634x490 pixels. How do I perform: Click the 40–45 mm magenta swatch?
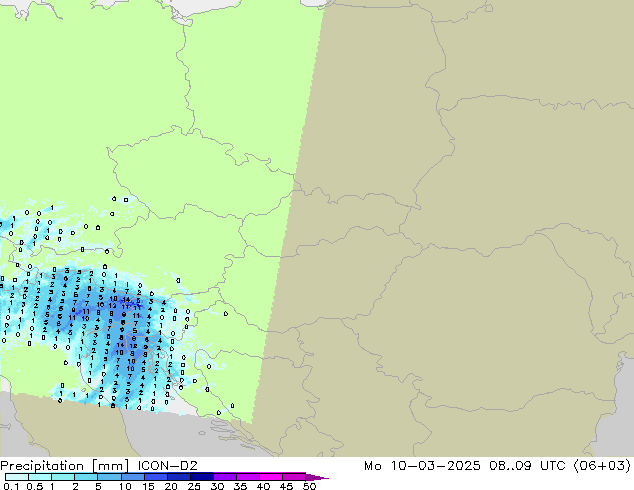tap(270, 477)
